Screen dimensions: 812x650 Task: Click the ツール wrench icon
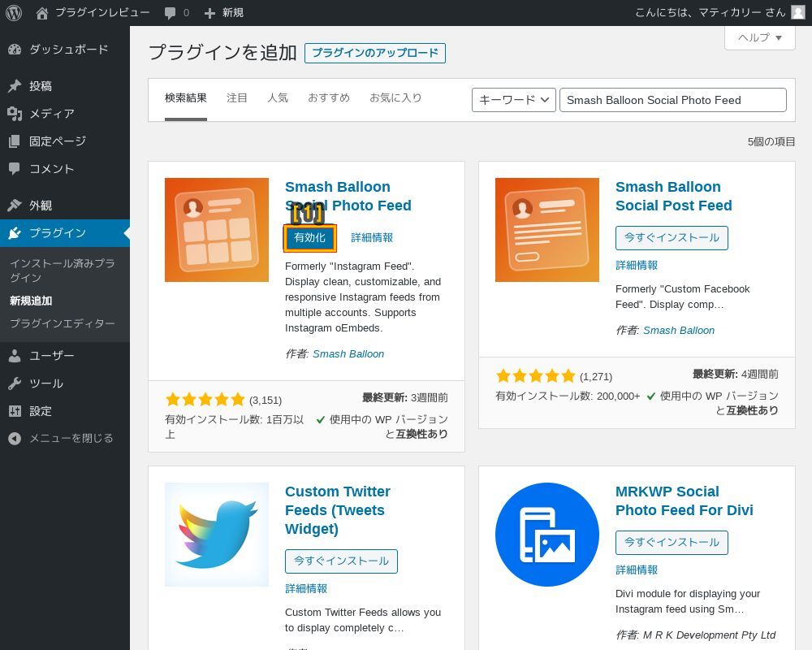[15, 383]
